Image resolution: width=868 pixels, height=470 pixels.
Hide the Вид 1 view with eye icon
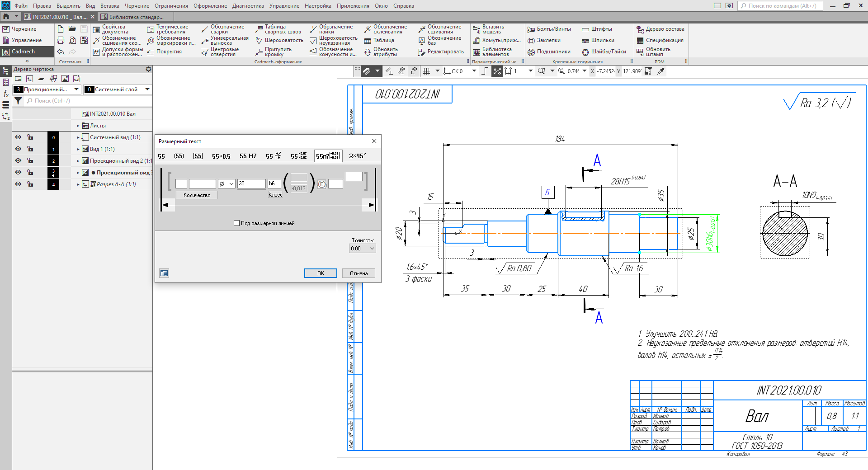tap(18, 149)
